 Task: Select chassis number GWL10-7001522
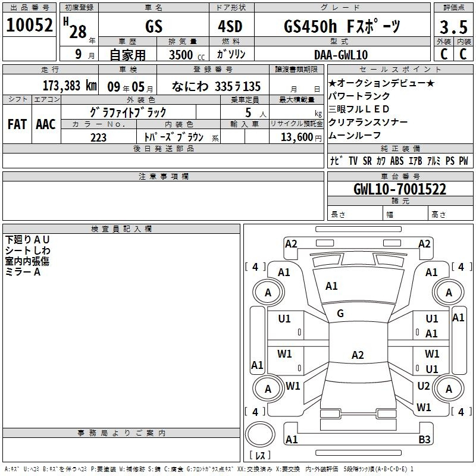[400, 189]
